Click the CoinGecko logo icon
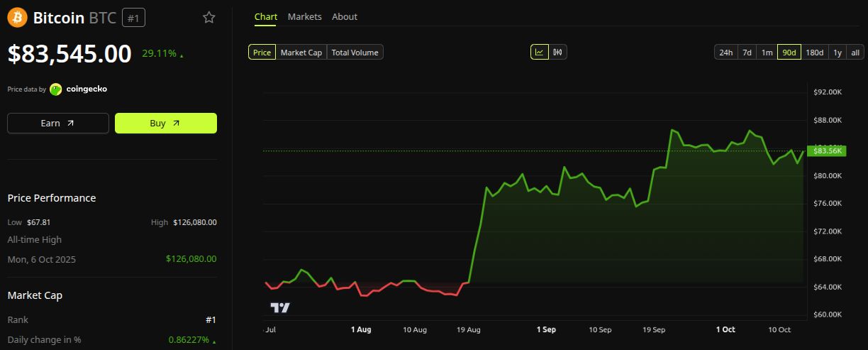Screen dimensions: 868x350 (56, 89)
